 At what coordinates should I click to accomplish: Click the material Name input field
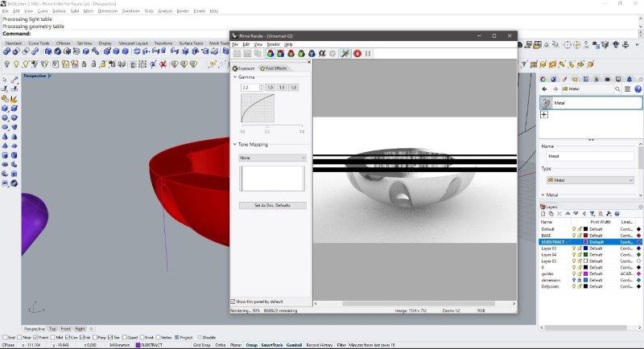coord(590,156)
